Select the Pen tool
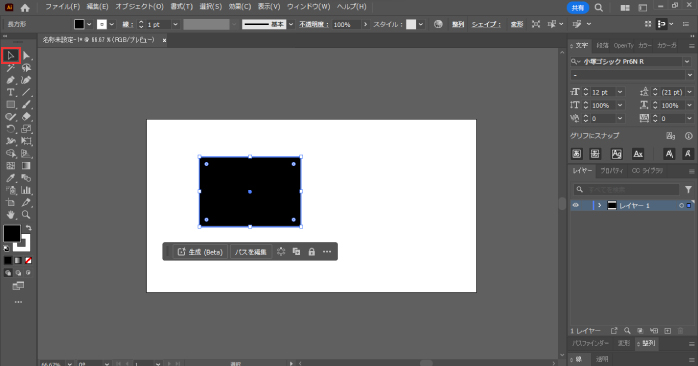This screenshot has width=698, height=366. tap(11, 80)
